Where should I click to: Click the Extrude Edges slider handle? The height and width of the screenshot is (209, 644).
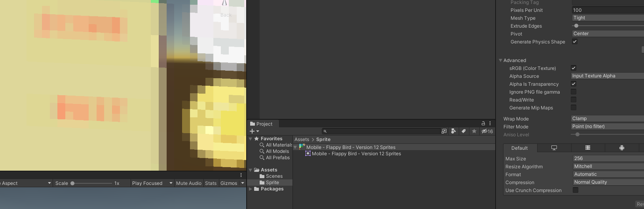576,26
